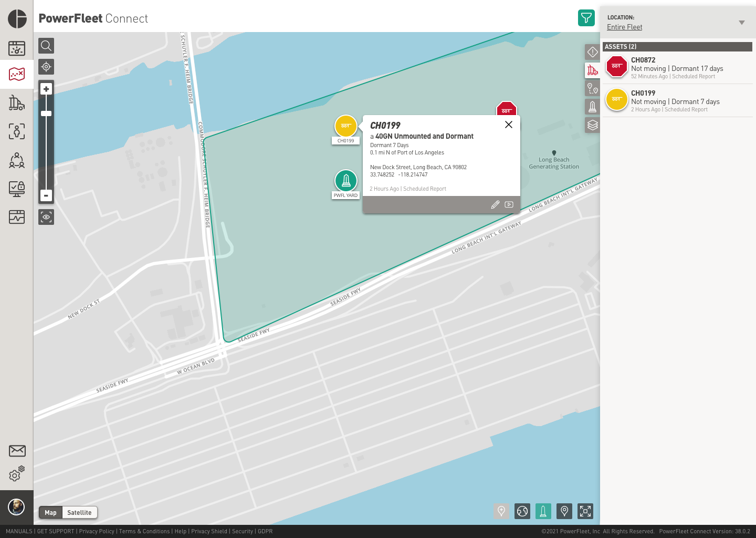This screenshot has height=538, width=756.
Task: Show the route pins panel tab
Action: 592,88
